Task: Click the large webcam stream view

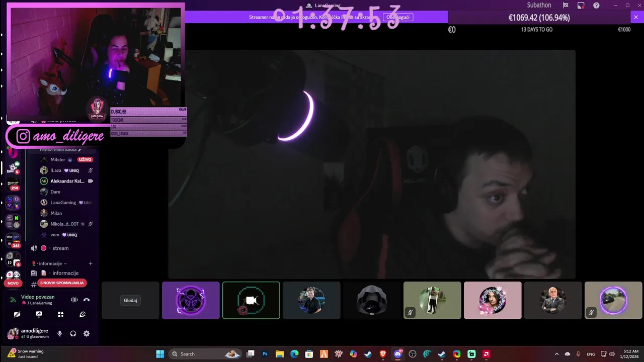Action: pyautogui.click(x=372, y=164)
